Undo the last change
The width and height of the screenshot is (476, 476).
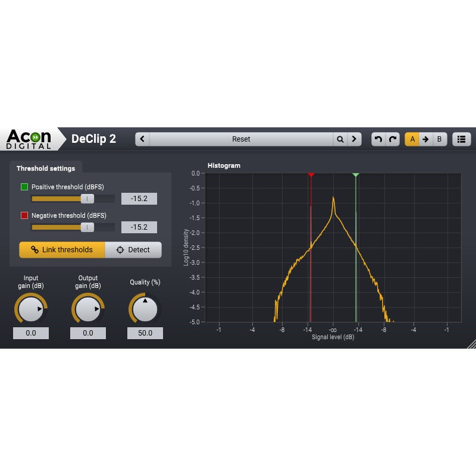pyautogui.click(x=378, y=139)
